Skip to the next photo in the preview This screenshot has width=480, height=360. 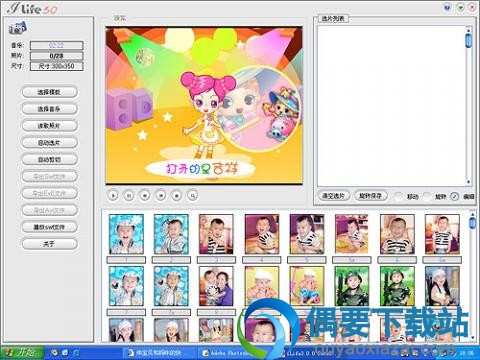(161, 196)
